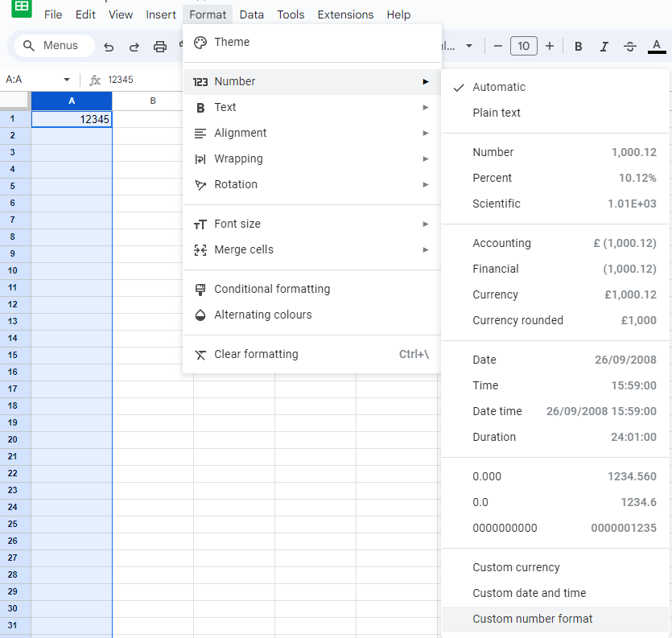Click the Clear formatting icon

click(200, 355)
